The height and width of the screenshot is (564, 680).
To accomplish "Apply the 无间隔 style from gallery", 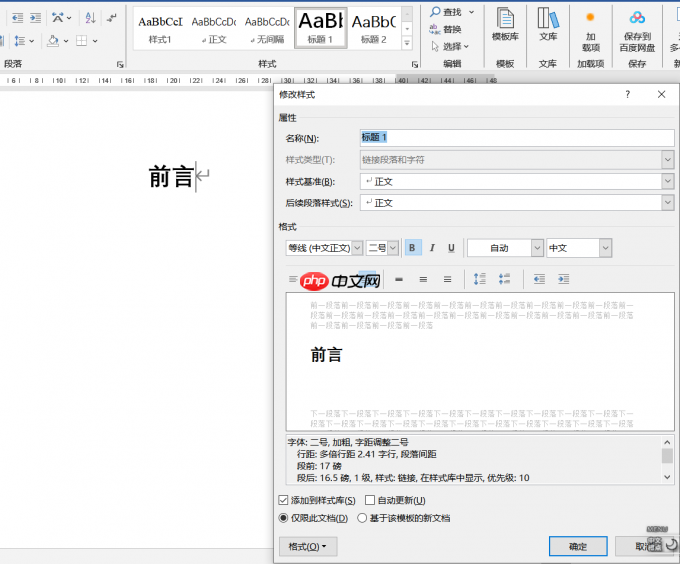I will pos(267,29).
